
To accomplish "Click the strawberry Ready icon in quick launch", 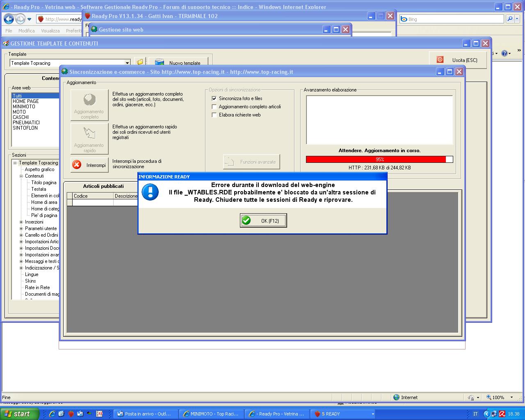I will coord(71,414).
